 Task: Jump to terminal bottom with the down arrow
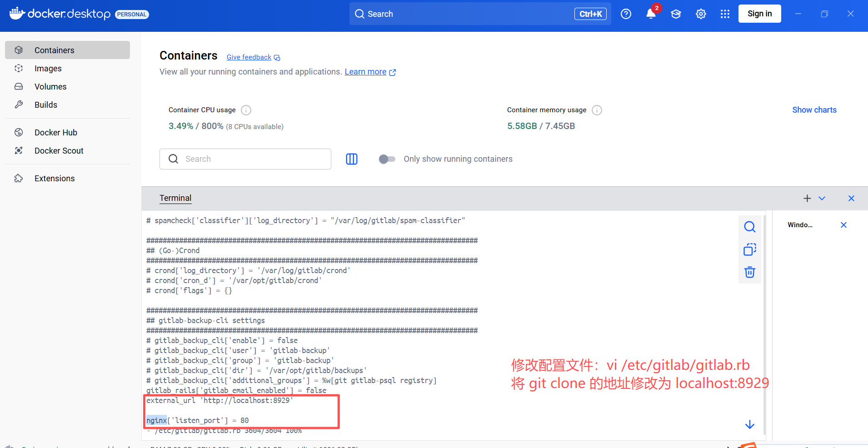pyautogui.click(x=750, y=424)
